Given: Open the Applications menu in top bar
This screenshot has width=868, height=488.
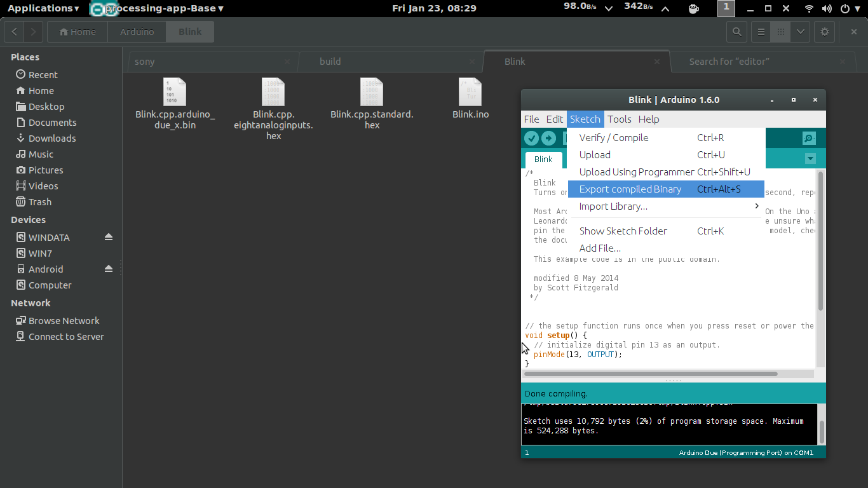Looking at the screenshot, I should [43, 8].
